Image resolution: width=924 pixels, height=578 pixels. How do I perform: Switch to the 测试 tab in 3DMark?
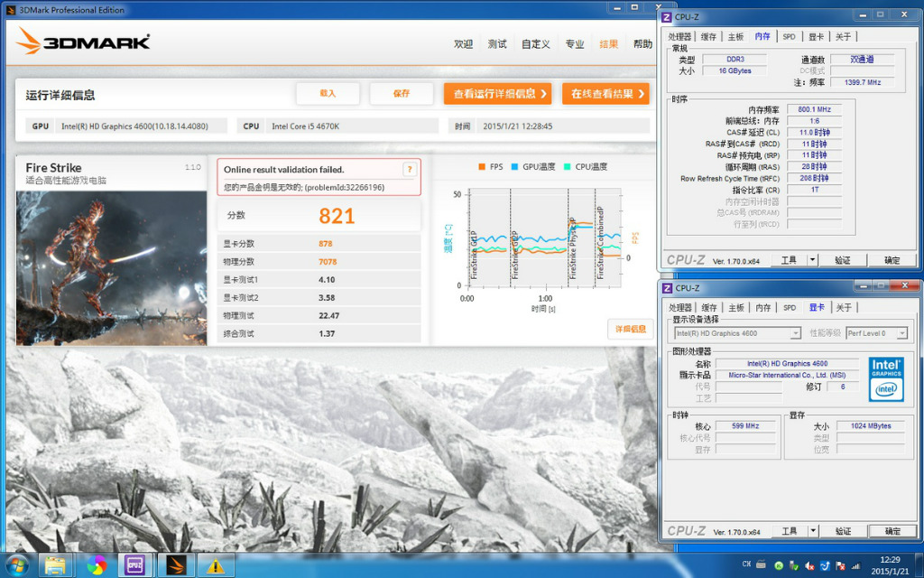[497, 44]
